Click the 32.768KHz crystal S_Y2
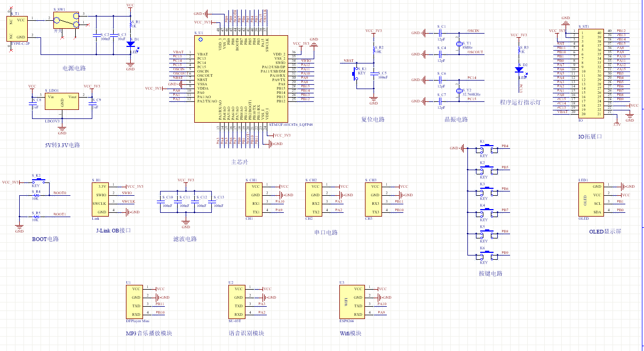The image size is (644, 351). coord(458,91)
